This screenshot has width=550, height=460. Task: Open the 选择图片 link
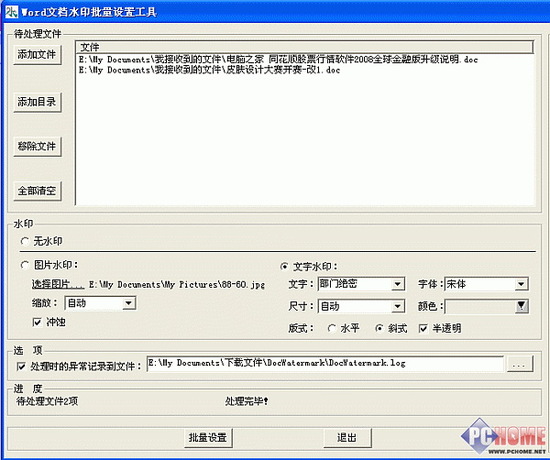click(x=58, y=284)
